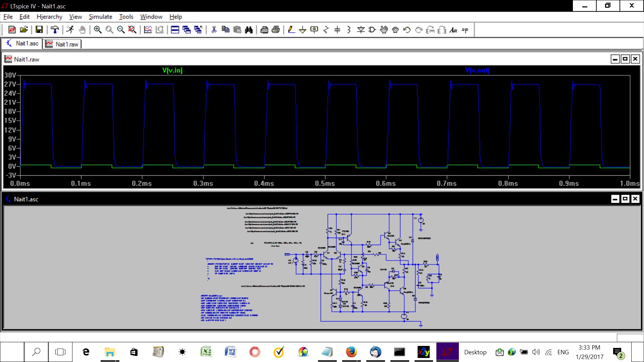
Task: Click the 0.5ms time axis label
Action: 325,184
